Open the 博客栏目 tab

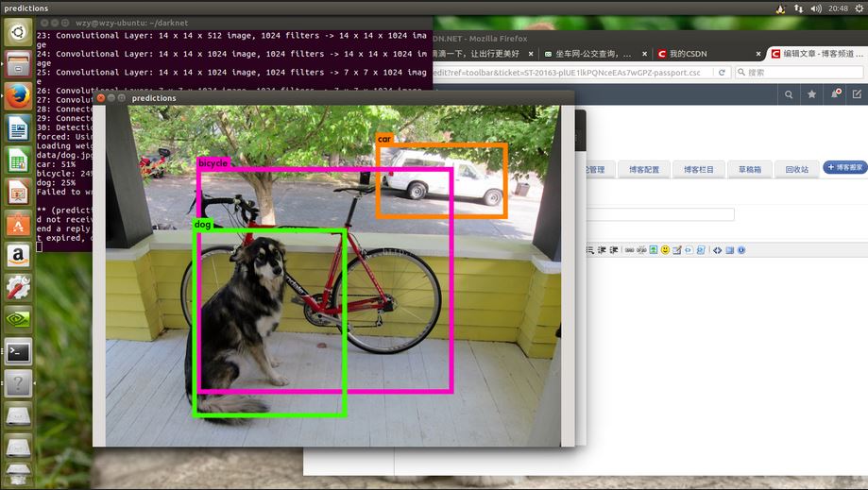tap(699, 169)
